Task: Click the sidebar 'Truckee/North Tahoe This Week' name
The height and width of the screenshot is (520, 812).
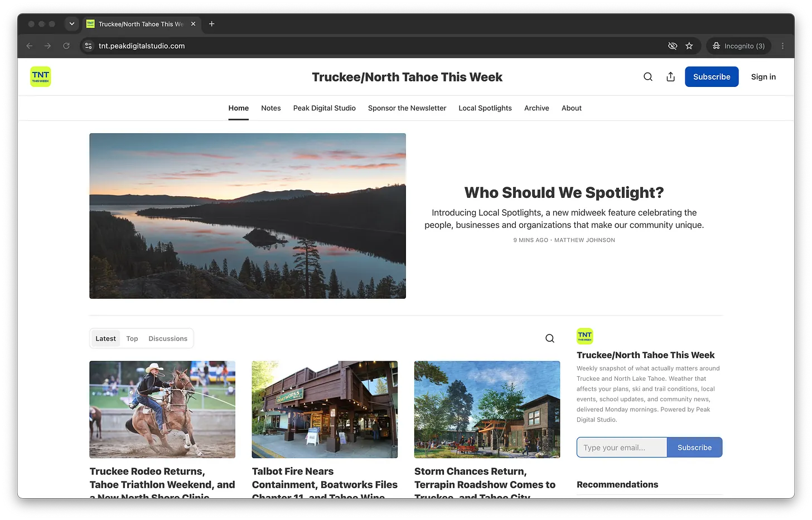Action: 645,355
